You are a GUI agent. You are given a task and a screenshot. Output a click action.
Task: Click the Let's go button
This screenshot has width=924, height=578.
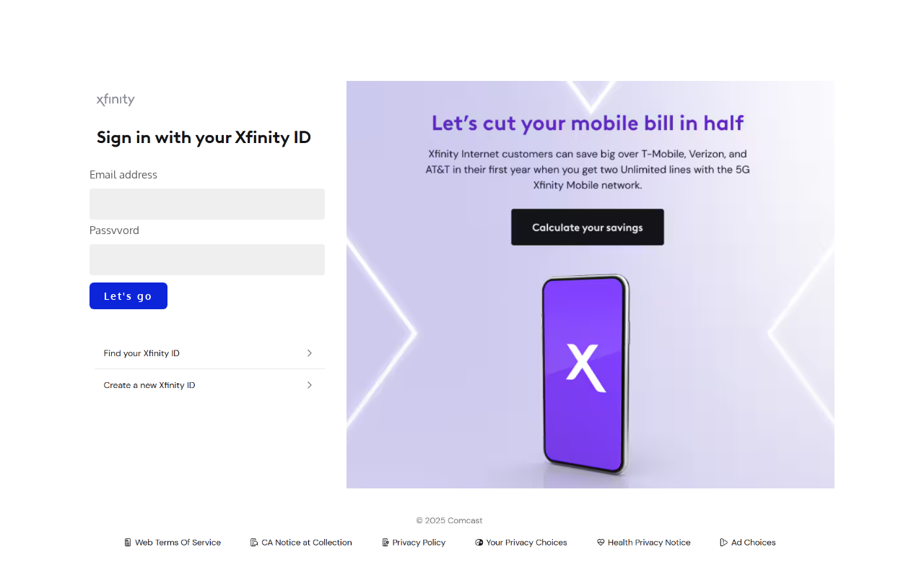point(128,296)
